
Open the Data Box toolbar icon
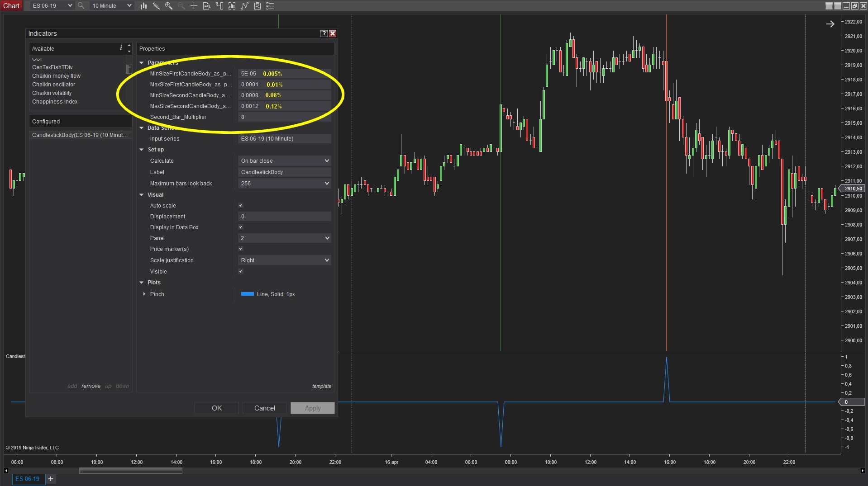(x=206, y=6)
